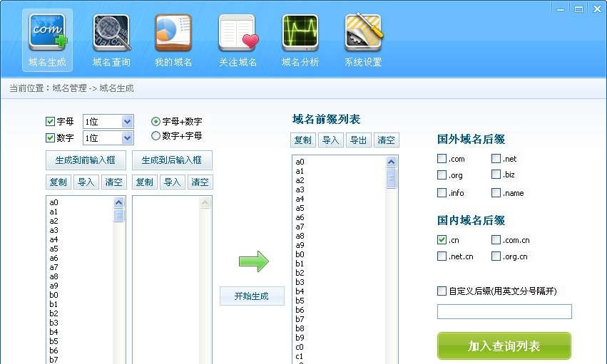Select a9 in the prefix list

[300, 245]
